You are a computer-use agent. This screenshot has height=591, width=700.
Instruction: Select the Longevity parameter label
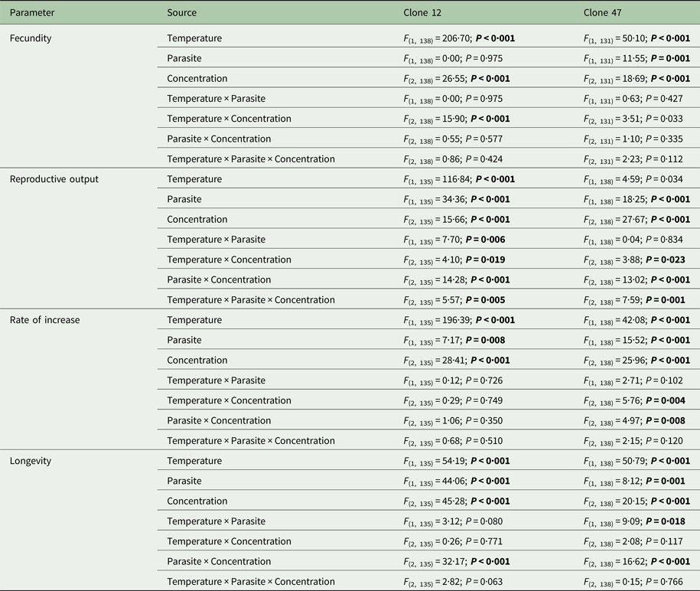pyautogui.click(x=31, y=461)
